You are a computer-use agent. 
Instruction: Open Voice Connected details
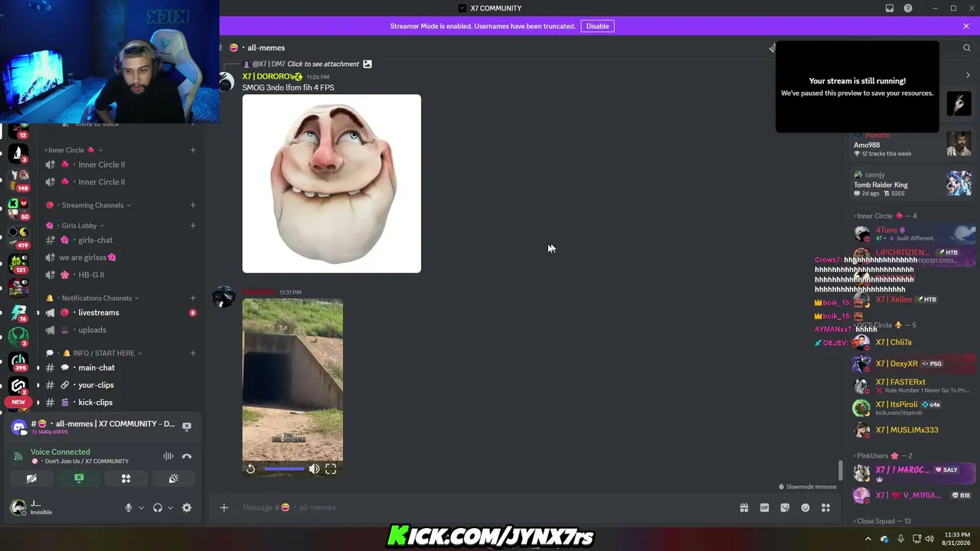coord(60,452)
